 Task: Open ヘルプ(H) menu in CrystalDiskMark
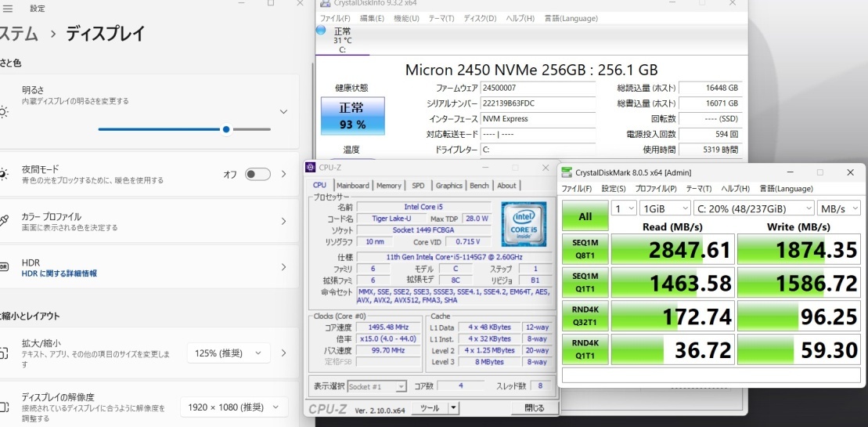(x=735, y=189)
